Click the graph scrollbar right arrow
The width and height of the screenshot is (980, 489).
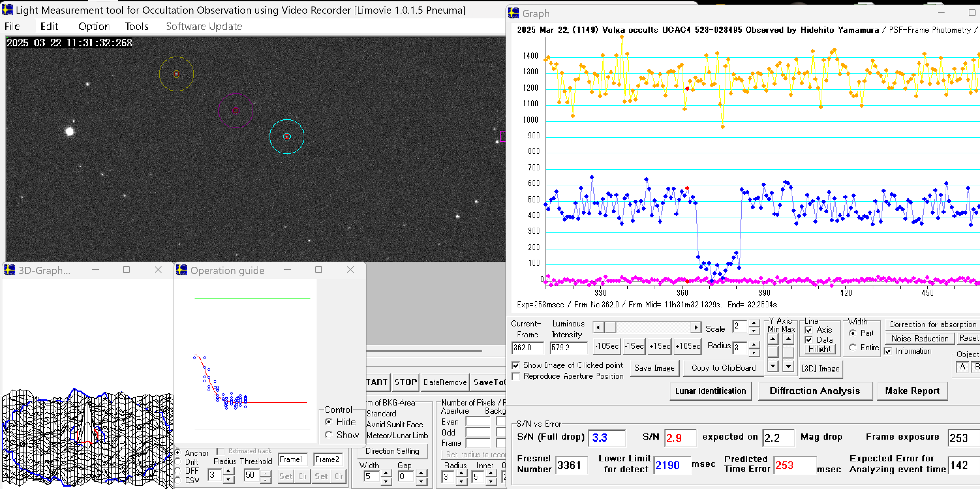pyautogui.click(x=695, y=327)
